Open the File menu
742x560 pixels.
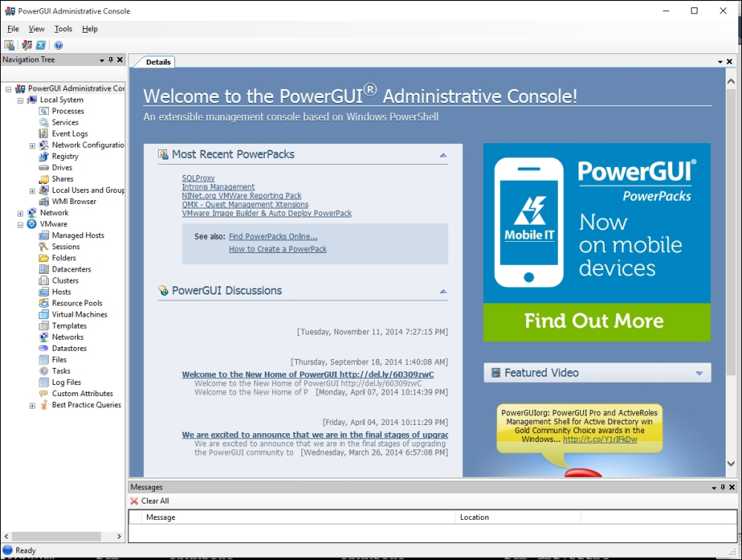13,29
